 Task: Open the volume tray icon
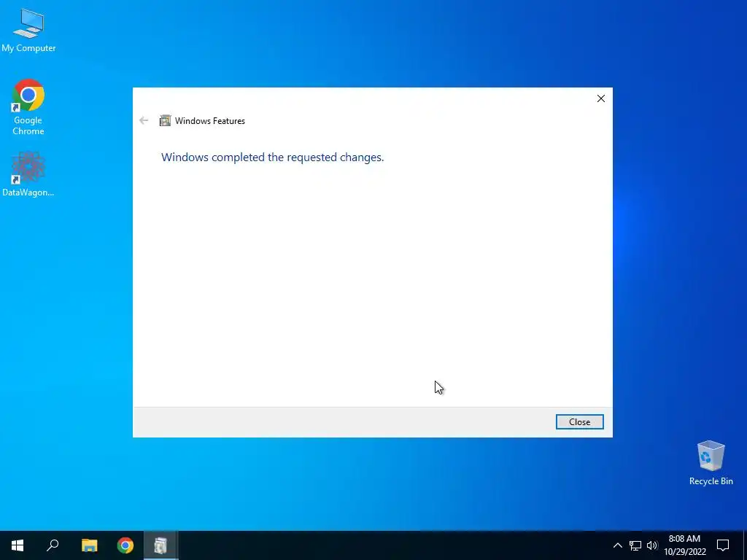[652, 545]
